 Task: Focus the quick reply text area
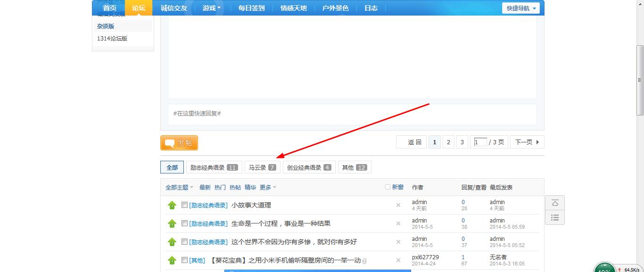tap(352, 114)
